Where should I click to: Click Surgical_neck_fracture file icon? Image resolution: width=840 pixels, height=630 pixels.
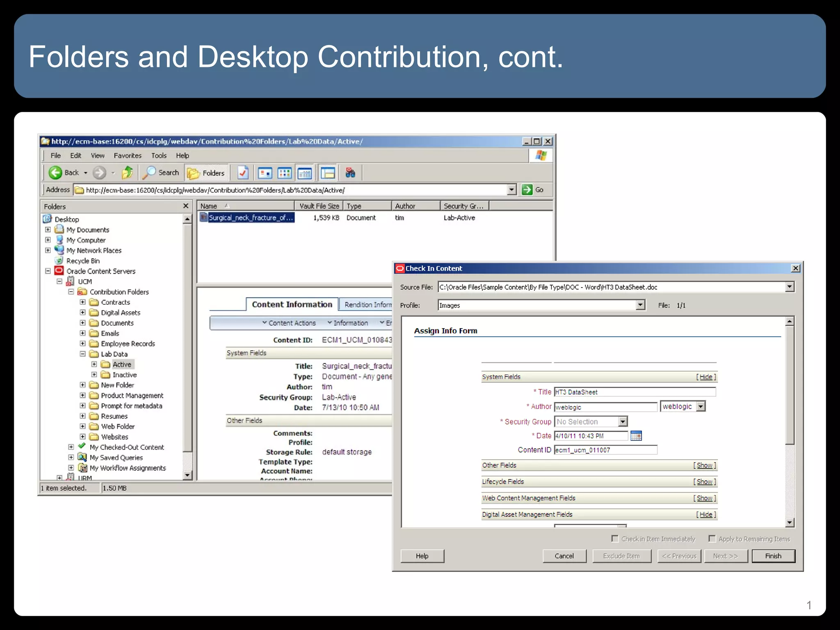coord(203,217)
